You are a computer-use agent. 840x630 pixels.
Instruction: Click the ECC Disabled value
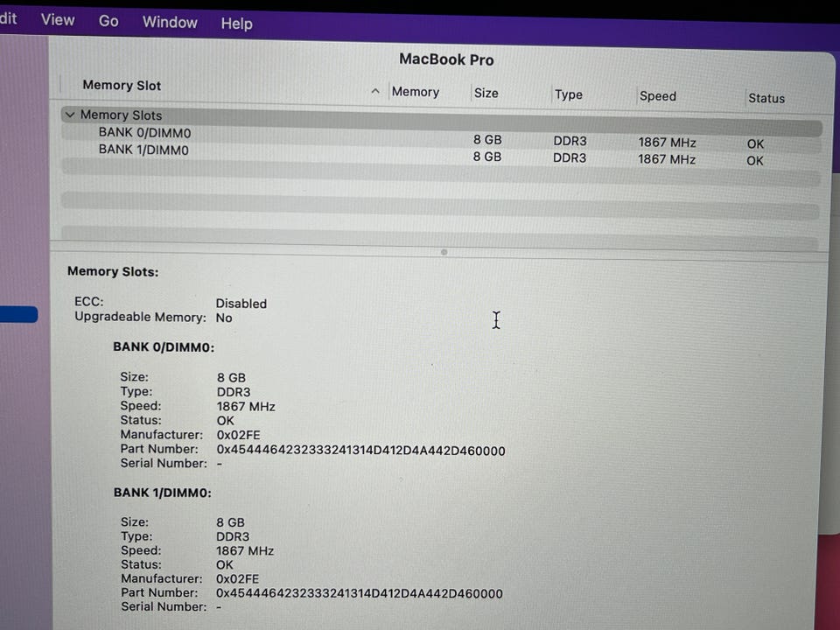click(x=241, y=304)
